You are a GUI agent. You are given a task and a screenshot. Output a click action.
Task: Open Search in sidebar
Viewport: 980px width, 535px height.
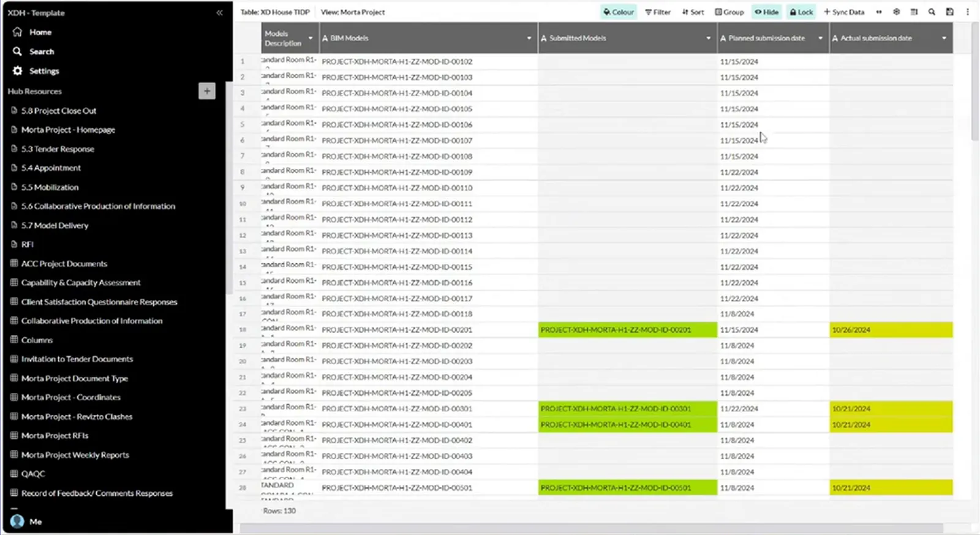(42, 51)
